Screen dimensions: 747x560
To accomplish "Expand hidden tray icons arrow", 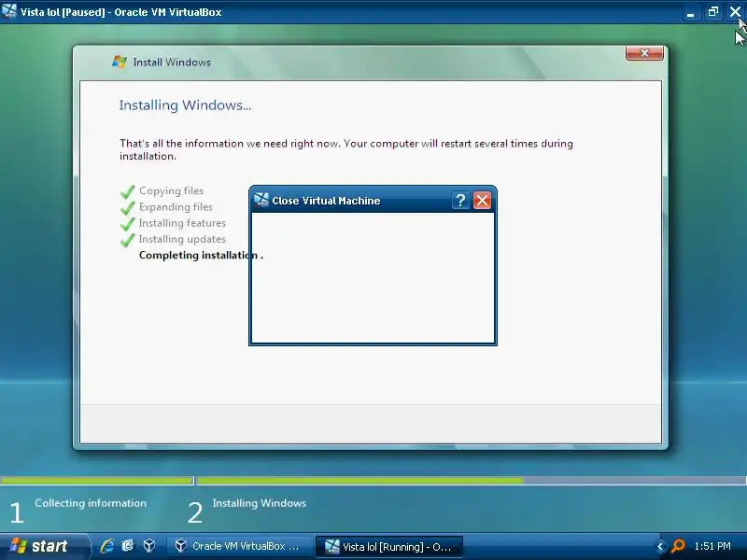I will [x=660, y=547].
